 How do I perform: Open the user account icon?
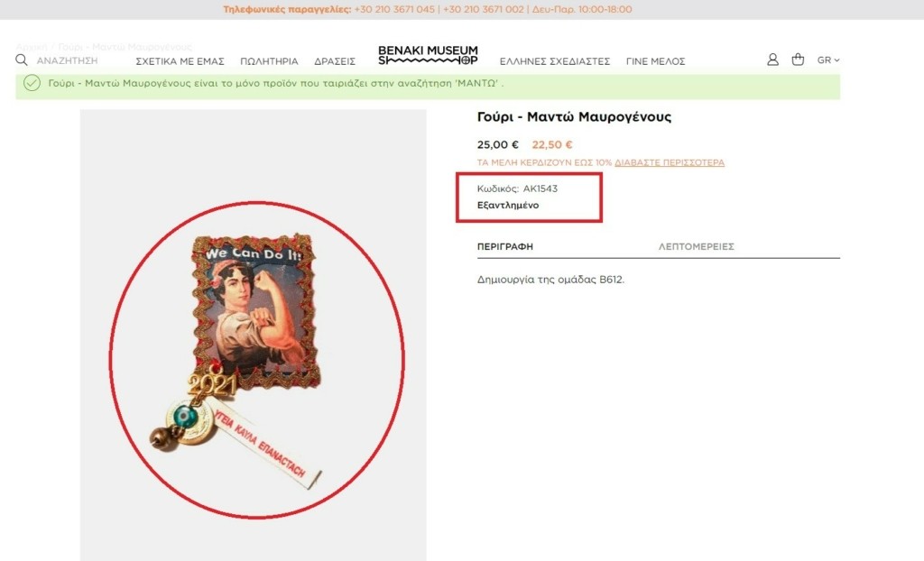pyautogui.click(x=772, y=60)
